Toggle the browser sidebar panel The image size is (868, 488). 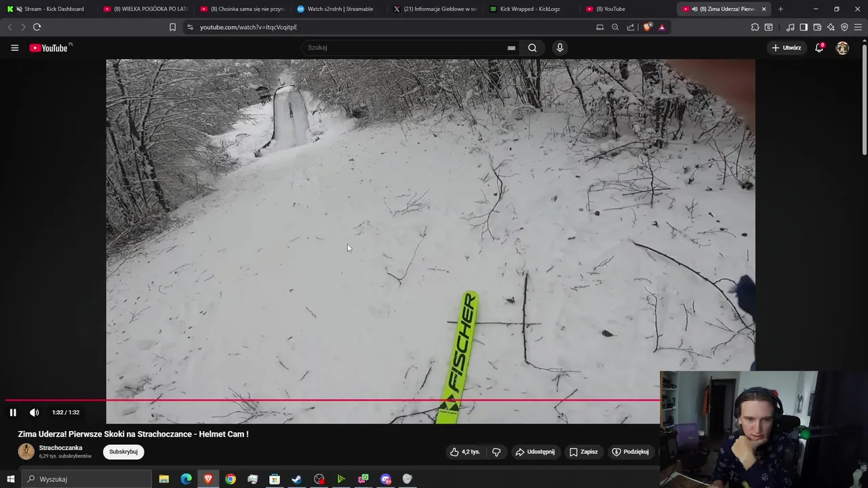[x=804, y=27]
